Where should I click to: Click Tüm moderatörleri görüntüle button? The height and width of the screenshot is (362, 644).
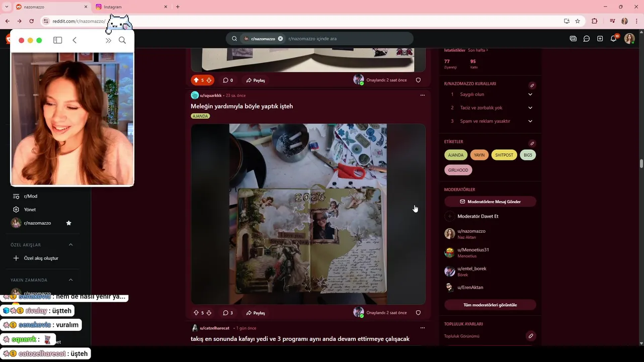(490, 305)
